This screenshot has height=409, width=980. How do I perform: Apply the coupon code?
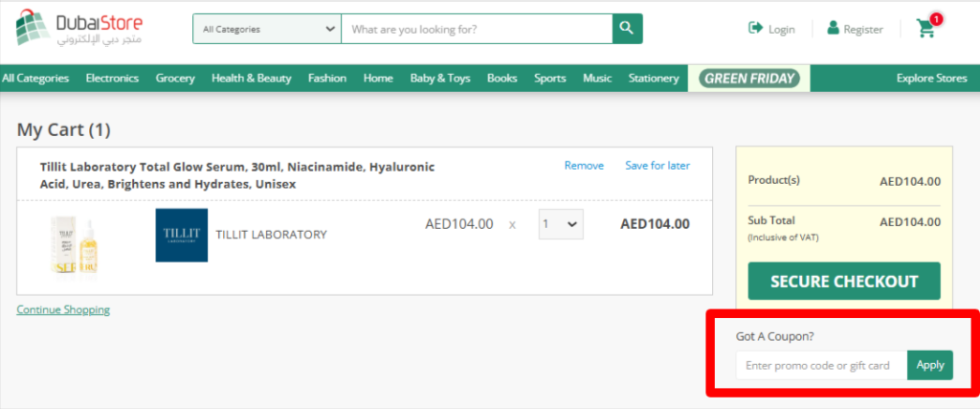pyautogui.click(x=929, y=365)
